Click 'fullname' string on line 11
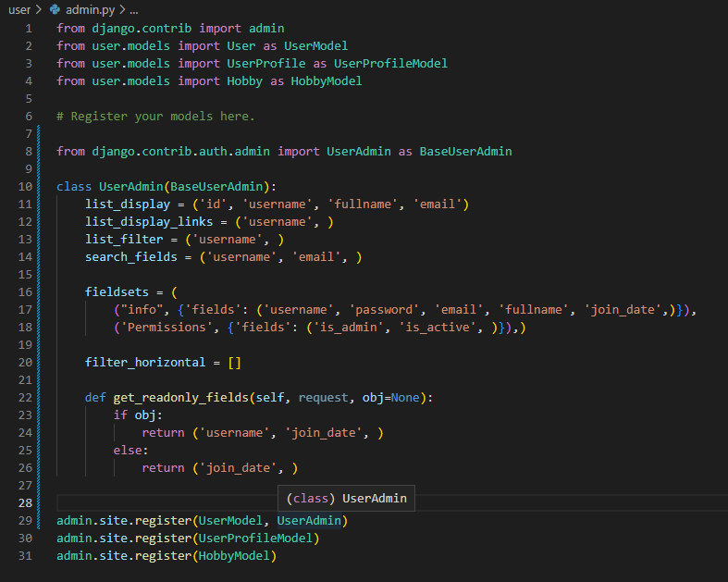The width and height of the screenshot is (728, 582). tap(363, 204)
